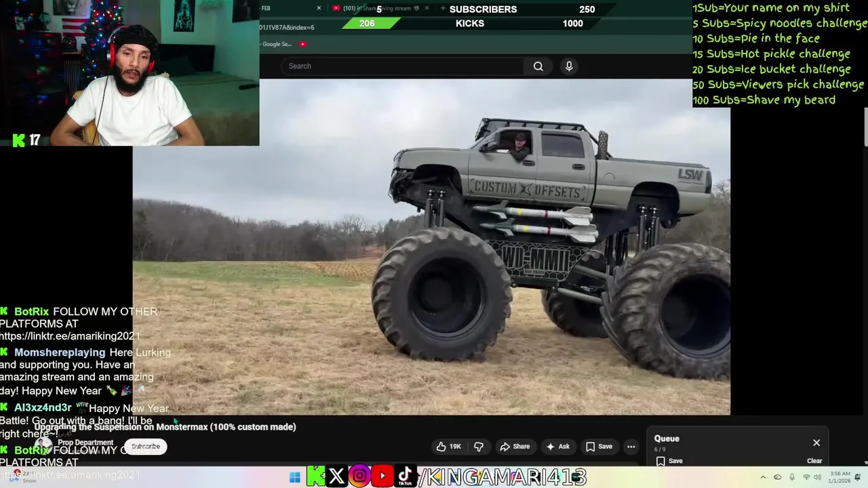868x488 pixels.
Task: Show hidden system tray icons
Action: coord(763,477)
